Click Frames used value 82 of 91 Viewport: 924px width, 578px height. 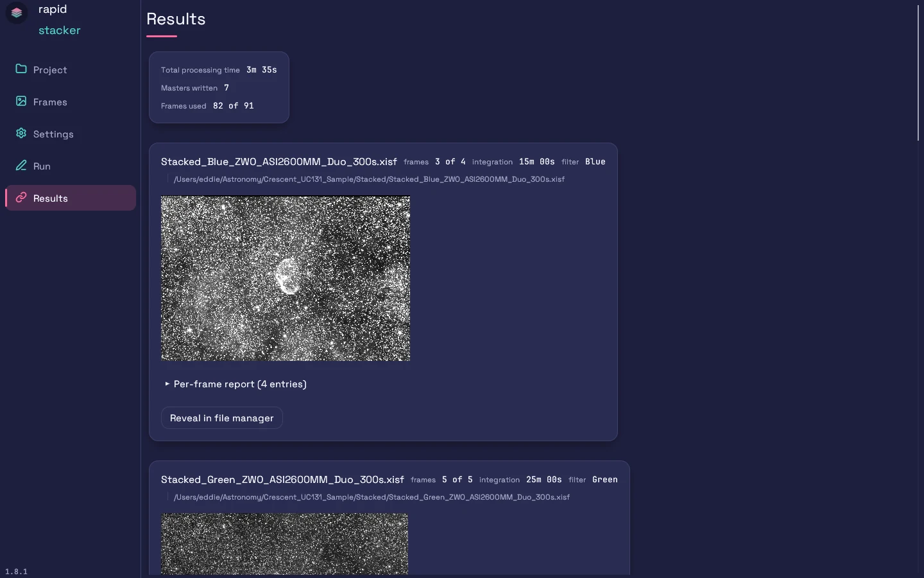pyautogui.click(x=234, y=106)
